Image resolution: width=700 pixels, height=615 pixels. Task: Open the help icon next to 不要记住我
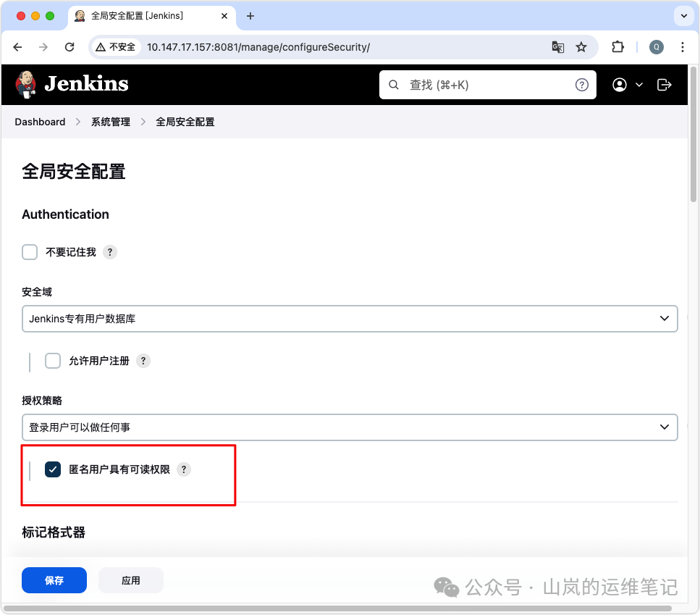109,251
